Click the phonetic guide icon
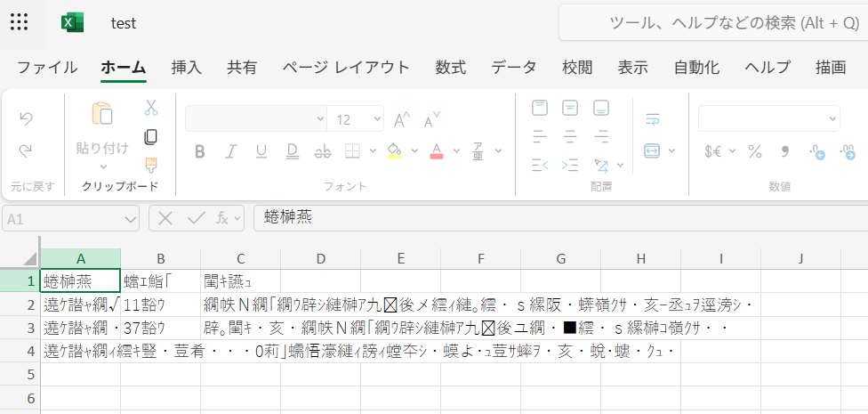The height and width of the screenshot is (414, 868). point(478,150)
